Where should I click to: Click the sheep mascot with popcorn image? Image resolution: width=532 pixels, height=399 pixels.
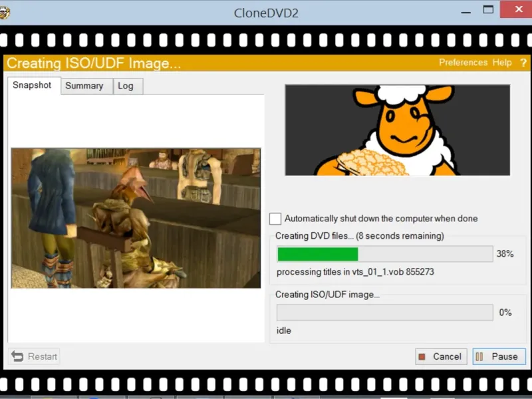tap(397, 130)
